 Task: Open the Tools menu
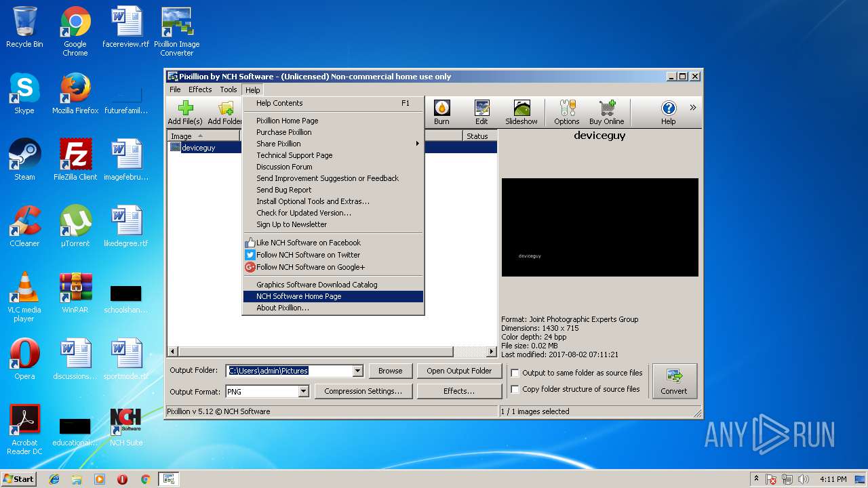(229, 89)
